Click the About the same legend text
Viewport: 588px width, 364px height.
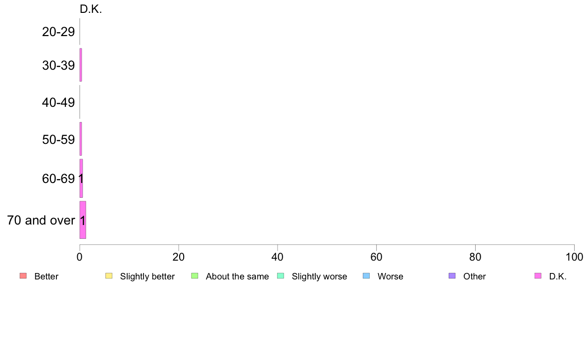[x=238, y=276]
